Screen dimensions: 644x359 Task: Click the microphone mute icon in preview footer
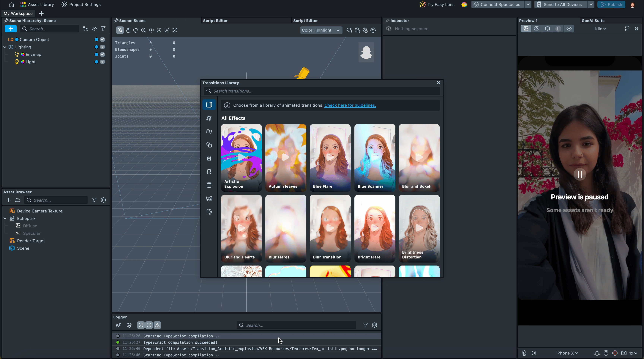(524, 353)
